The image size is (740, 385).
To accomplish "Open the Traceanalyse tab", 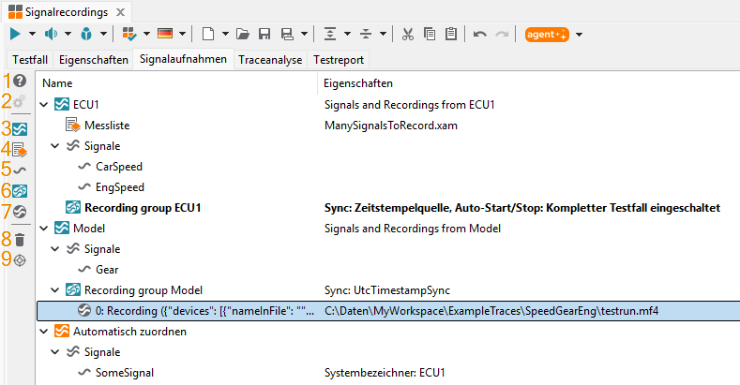I will point(270,60).
